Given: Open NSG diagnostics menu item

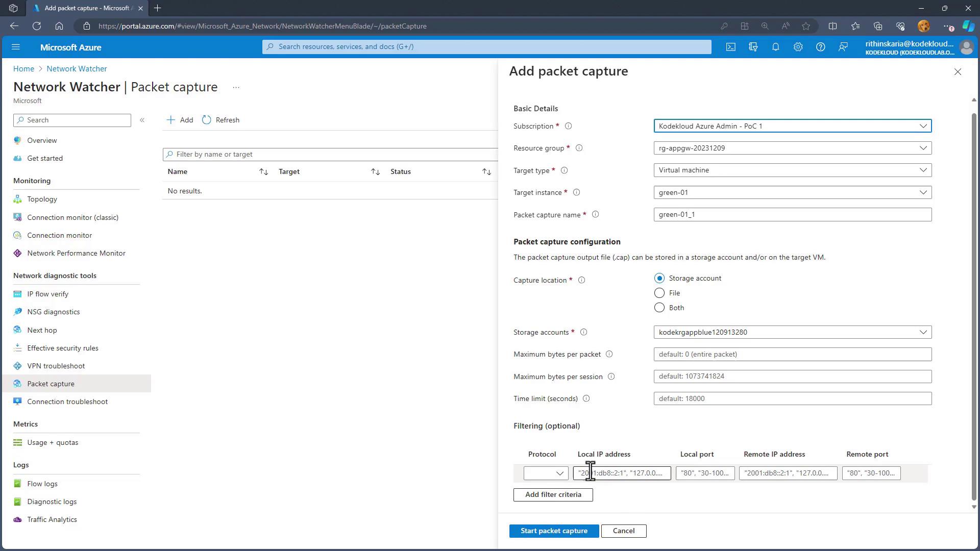Looking at the screenshot, I should [x=53, y=312].
